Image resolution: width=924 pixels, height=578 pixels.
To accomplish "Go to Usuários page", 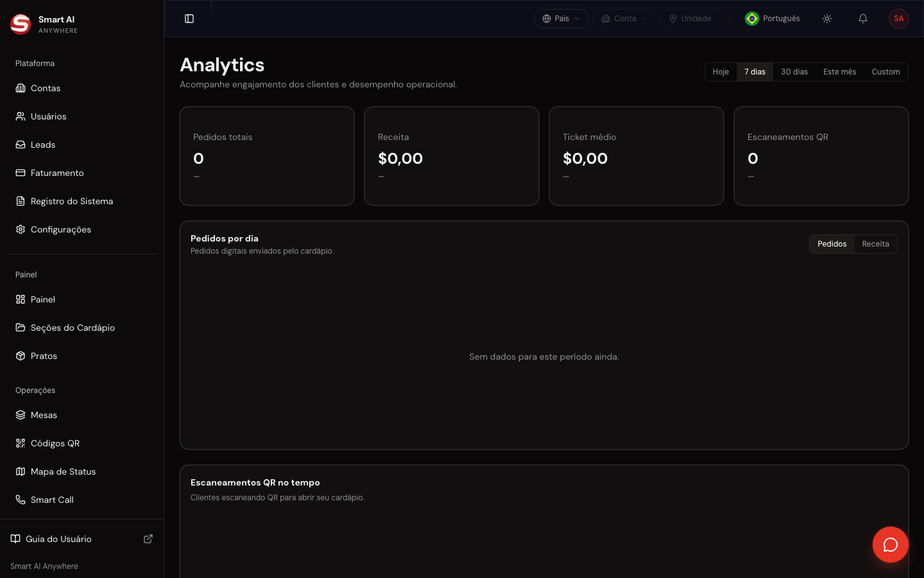I will click(x=81, y=116).
